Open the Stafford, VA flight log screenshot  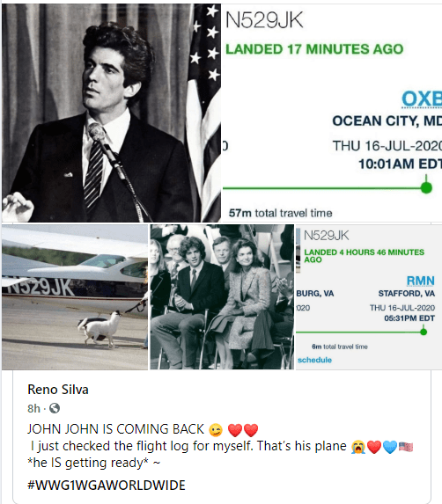(369, 297)
